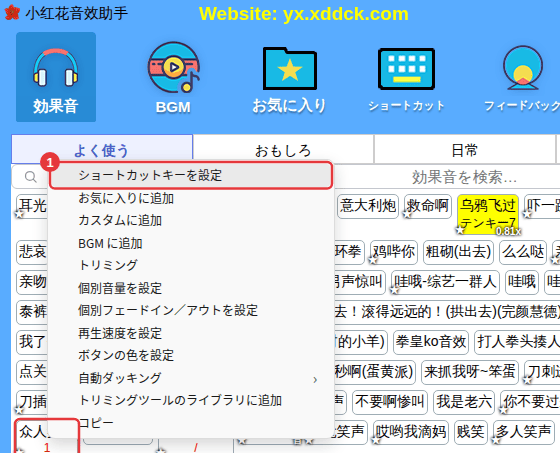
Task: Choose BGM に追加 menu entry
Action: click(x=191, y=243)
